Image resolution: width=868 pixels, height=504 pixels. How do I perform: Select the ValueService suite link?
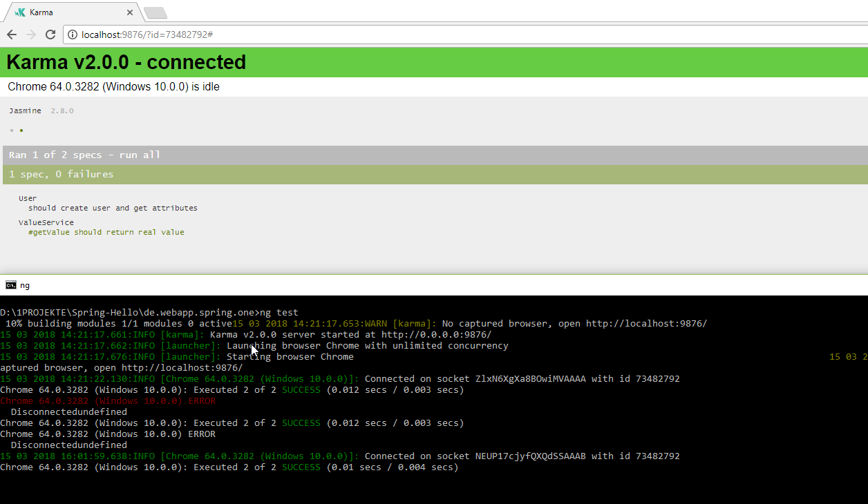point(46,222)
